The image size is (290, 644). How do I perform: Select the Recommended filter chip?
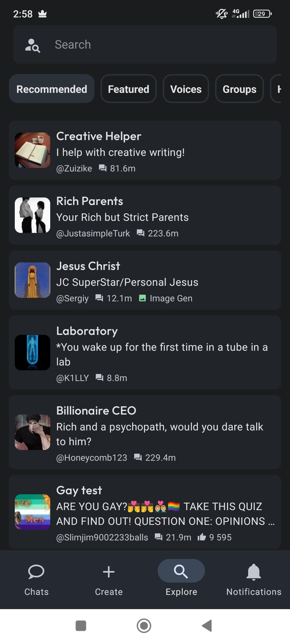pos(52,89)
